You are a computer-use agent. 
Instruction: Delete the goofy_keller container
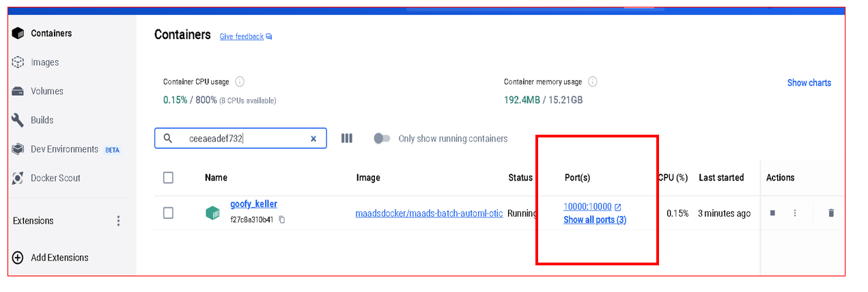coord(831,213)
